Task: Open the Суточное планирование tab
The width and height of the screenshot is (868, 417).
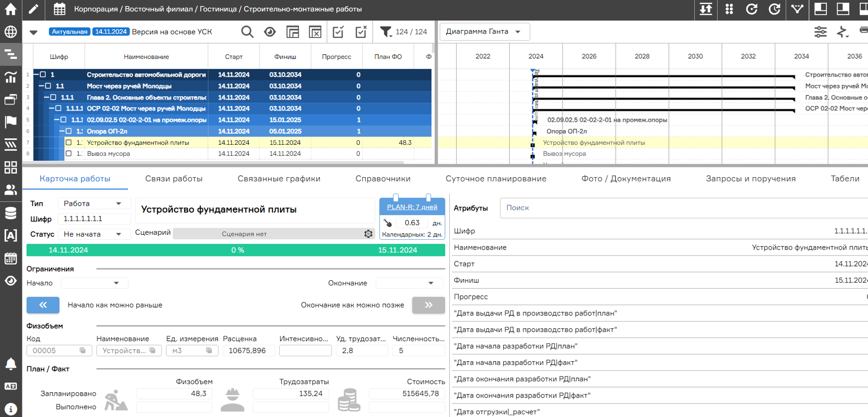Action: pos(496,179)
